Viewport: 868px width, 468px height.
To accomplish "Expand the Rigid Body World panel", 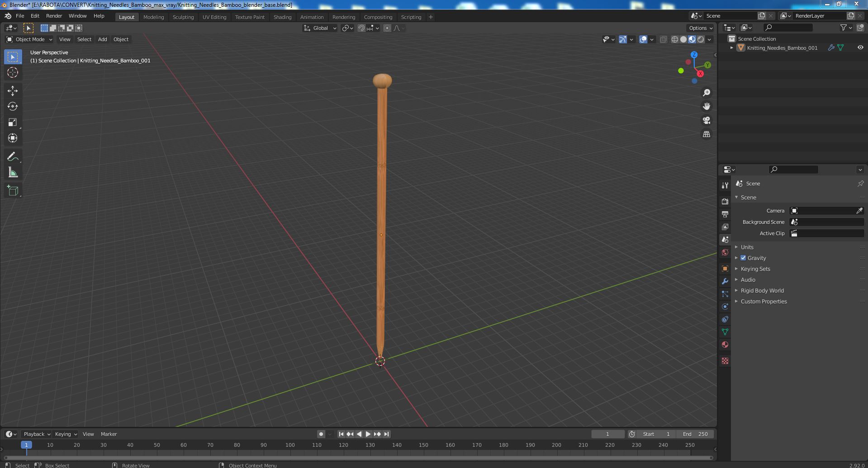I will pos(762,291).
